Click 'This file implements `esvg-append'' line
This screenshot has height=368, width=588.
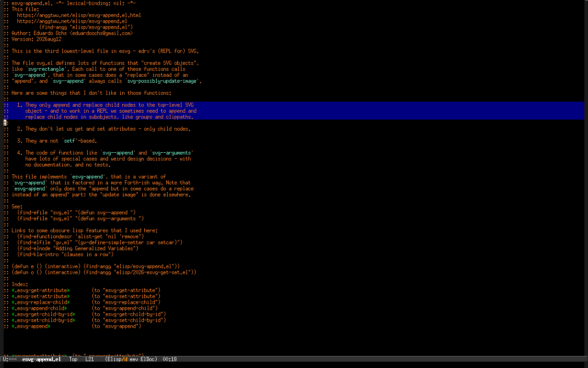[x=89, y=177]
